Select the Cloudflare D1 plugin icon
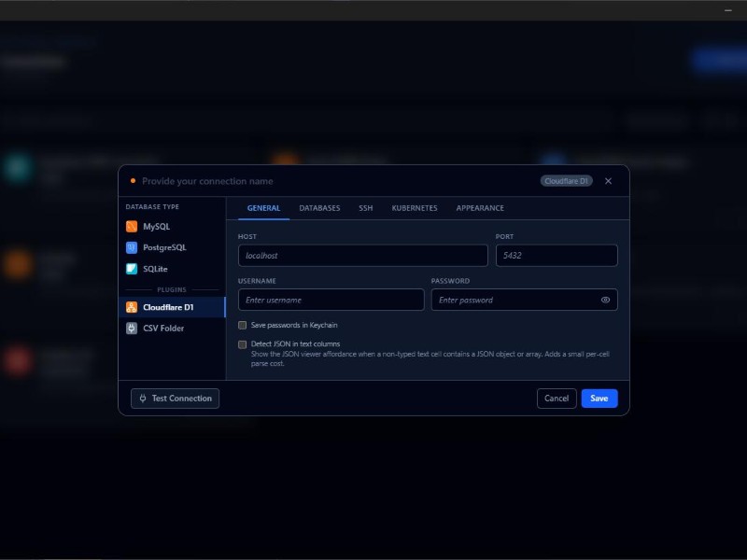The image size is (747, 560). 132,307
